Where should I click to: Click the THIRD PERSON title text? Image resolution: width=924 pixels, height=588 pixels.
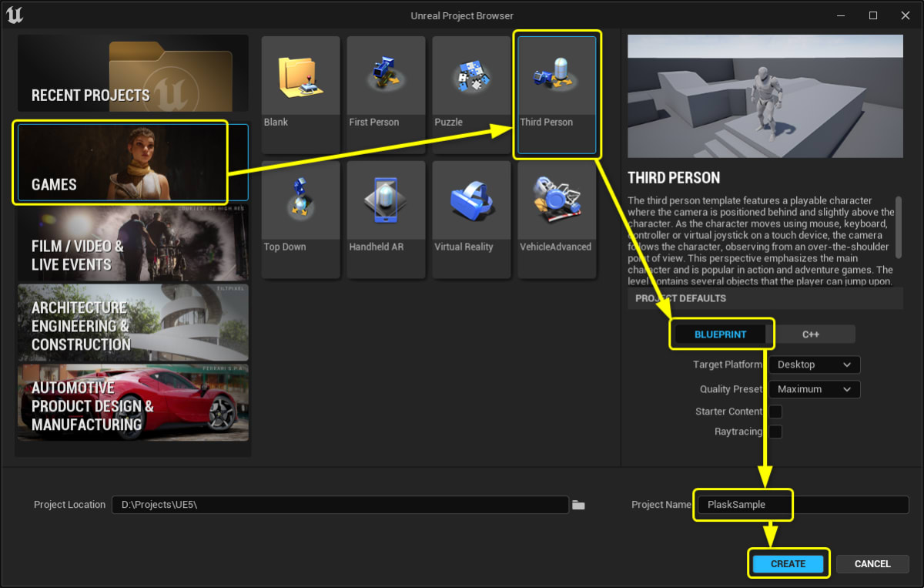pyautogui.click(x=674, y=177)
